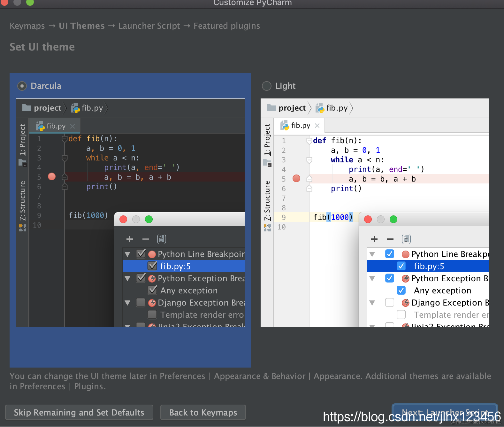Close fib.py tab in Darcula preview
Screen dimensions: 504x427
click(x=73, y=126)
